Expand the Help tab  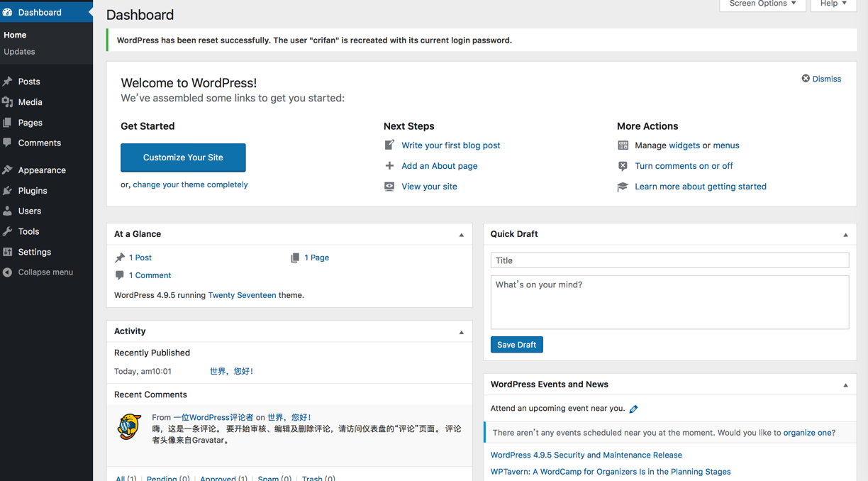coord(833,4)
